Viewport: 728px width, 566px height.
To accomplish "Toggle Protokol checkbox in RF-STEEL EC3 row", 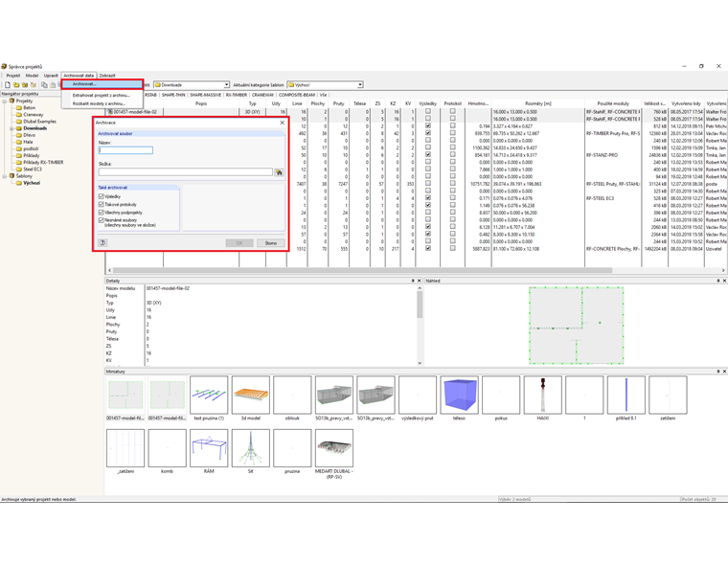I will tap(453, 198).
